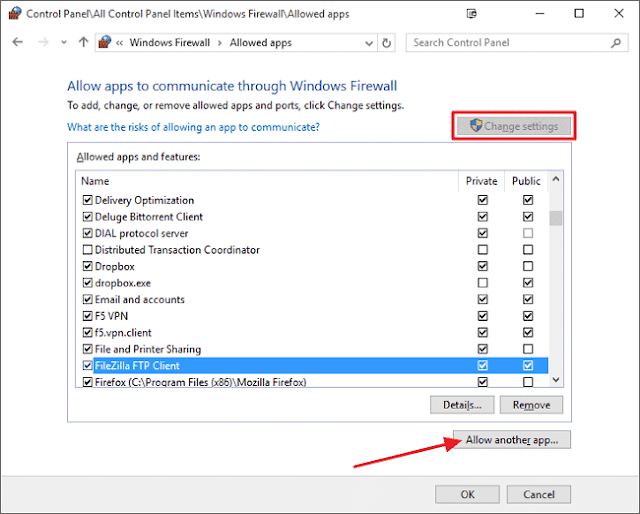Select the F5 VPN row text

click(x=111, y=316)
